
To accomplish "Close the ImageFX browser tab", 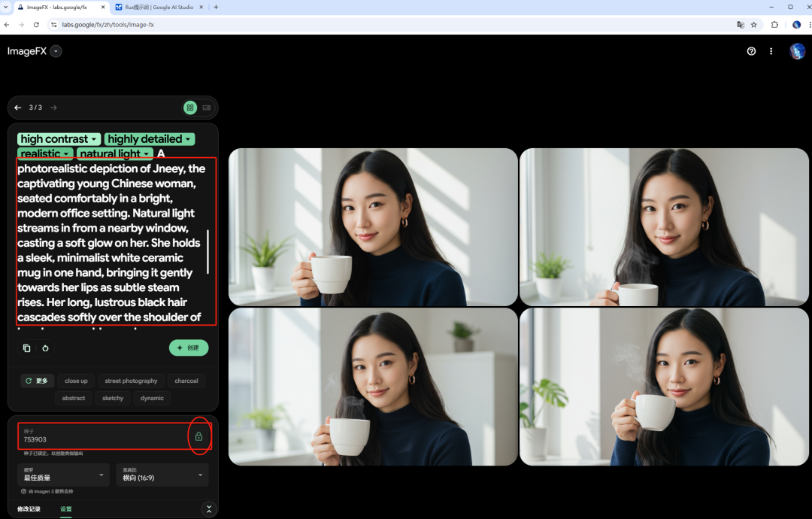I will (x=103, y=8).
